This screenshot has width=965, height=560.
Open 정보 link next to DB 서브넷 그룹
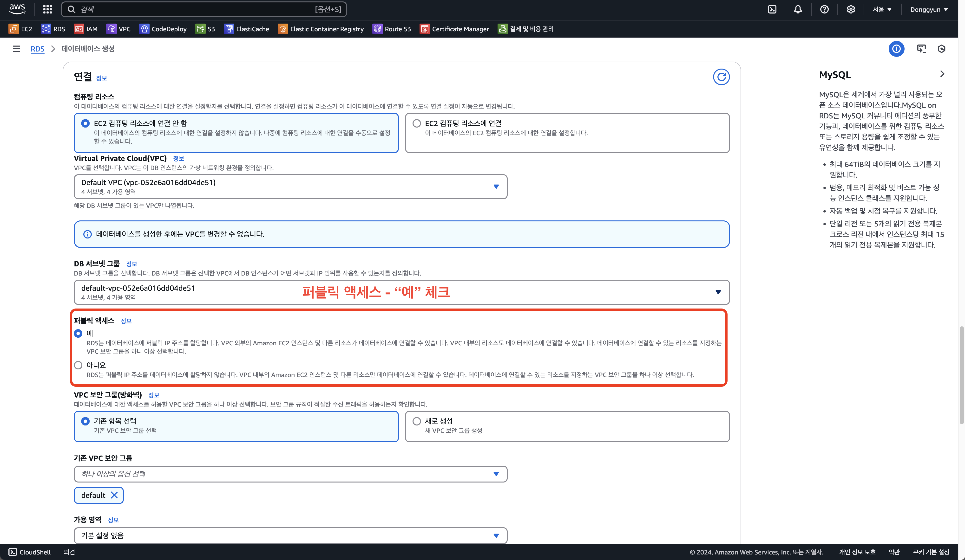[131, 264]
